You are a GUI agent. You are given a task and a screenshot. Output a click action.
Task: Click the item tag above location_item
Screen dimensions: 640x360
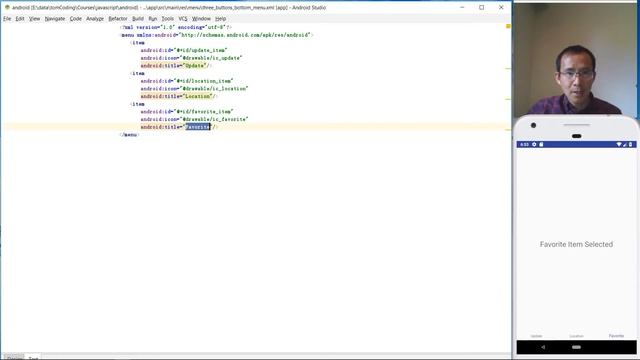point(138,73)
